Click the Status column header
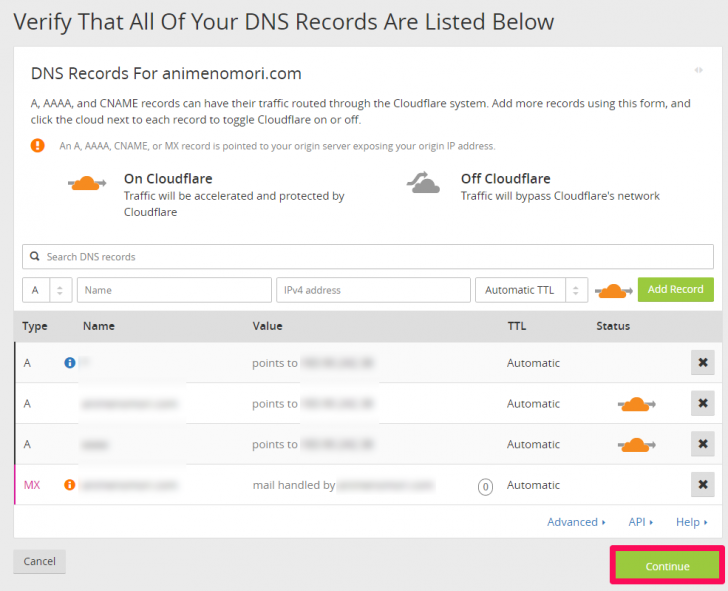 (613, 326)
